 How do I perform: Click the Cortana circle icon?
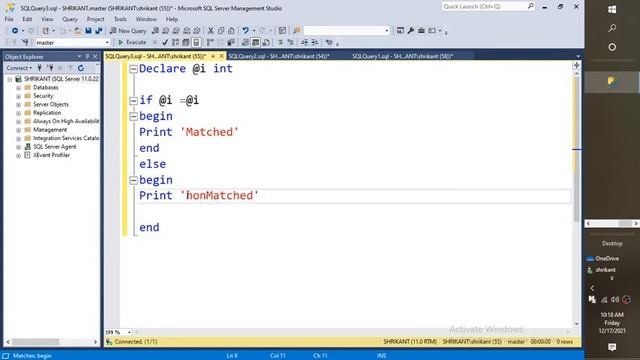click(612, 47)
